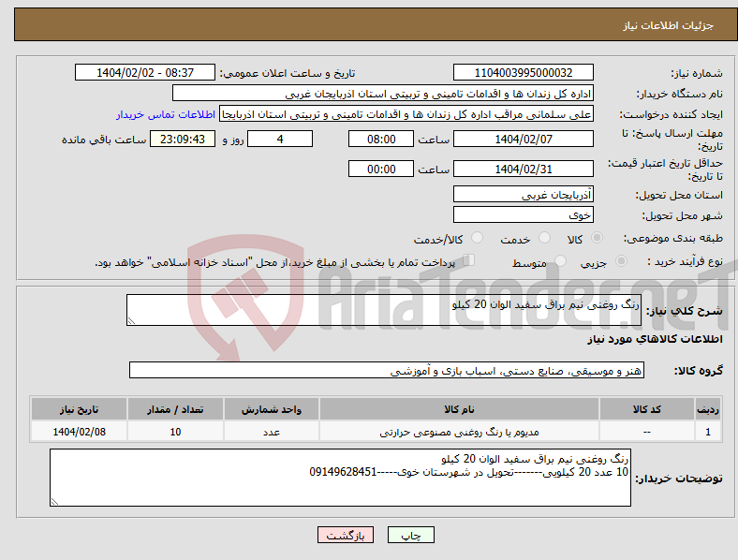
Task: Click the تاریخ نیاز column header
Action: click(x=79, y=409)
